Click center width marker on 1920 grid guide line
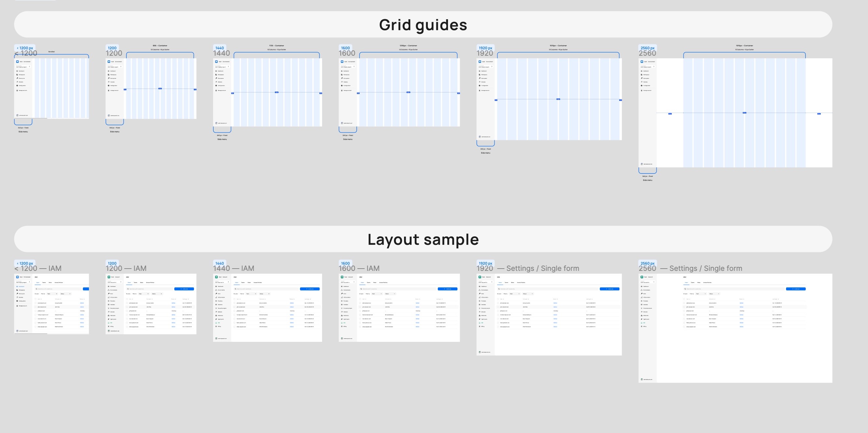The height and width of the screenshot is (433, 868). (x=558, y=99)
